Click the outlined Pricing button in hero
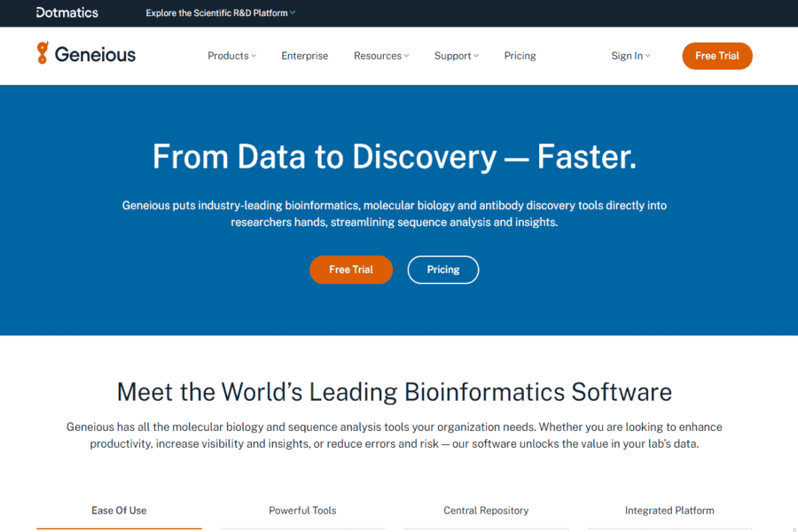This screenshot has width=798, height=532. coord(442,270)
